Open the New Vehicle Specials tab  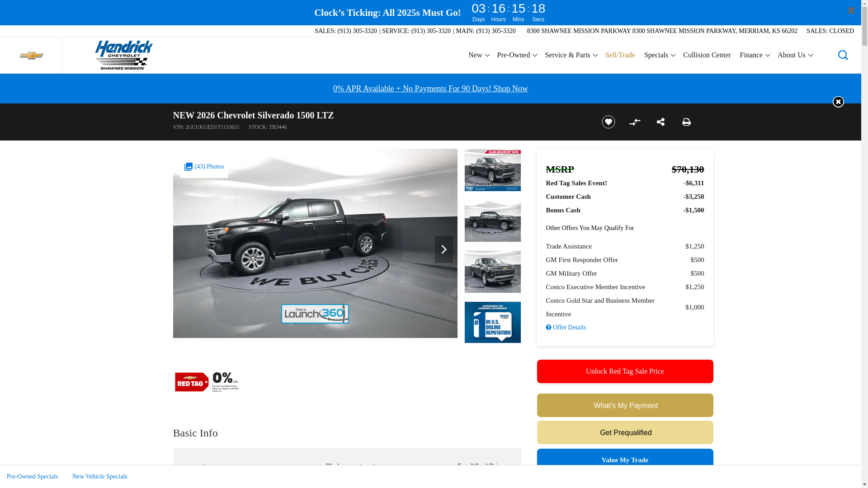tap(100, 477)
